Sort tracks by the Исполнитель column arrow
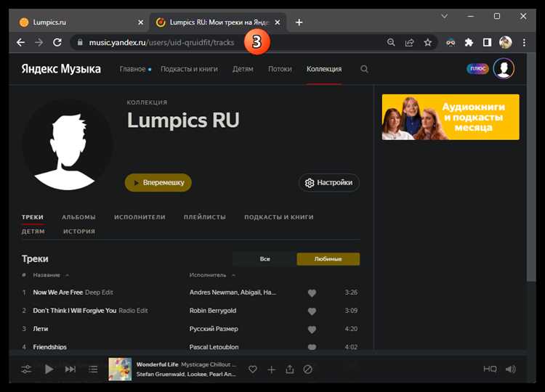545x392 pixels. tap(234, 275)
